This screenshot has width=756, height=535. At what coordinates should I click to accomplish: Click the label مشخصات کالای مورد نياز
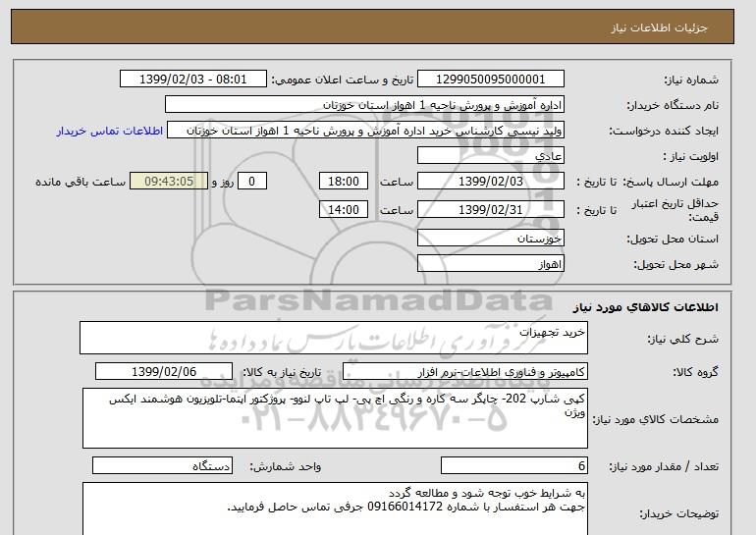pos(656,419)
